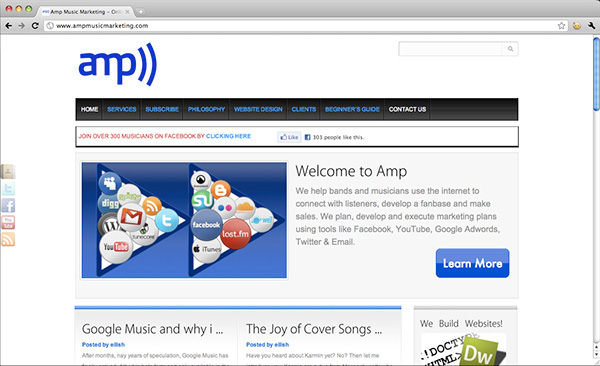
Task: Click the Facebook logo beside the like count
Action: pos(307,137)
